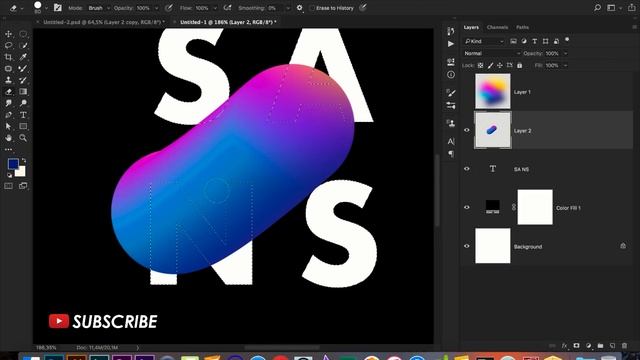
Task: Select the Quick Selection tool
Action: [x=23, y=46]
